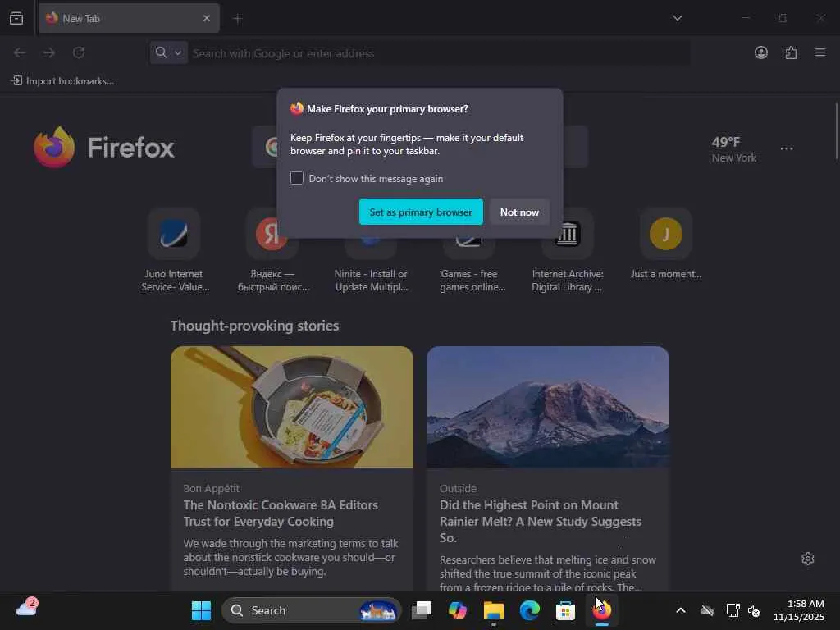The image size is (840, 630).
Task: Reload the page
Action: (x=79, y=52)
